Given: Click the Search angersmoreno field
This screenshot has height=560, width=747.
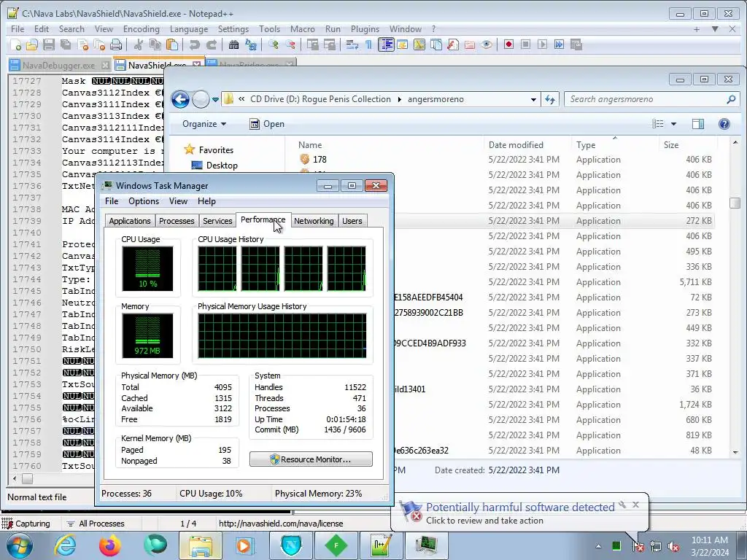Looking at the screenshot, I should coord(651,99).
